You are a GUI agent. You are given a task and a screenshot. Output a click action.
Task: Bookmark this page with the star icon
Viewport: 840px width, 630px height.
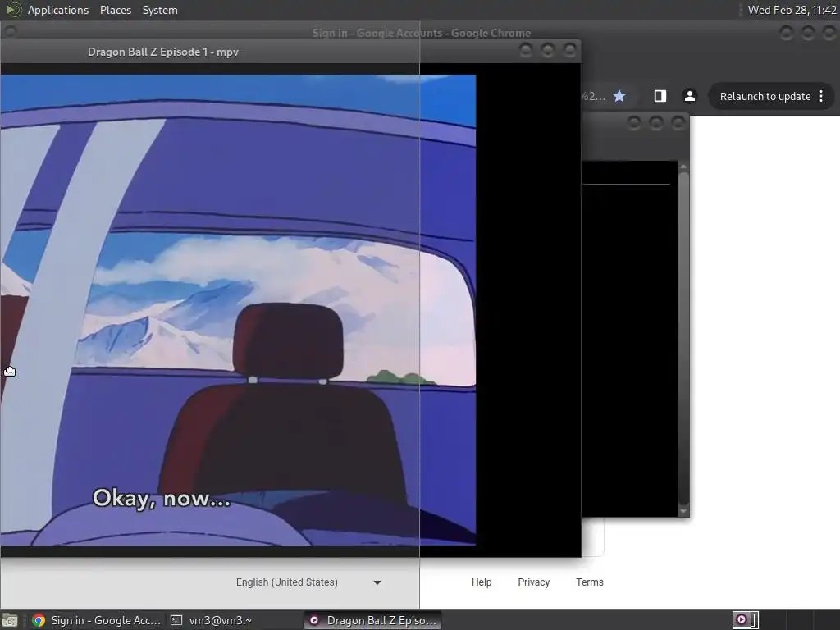tap(619, 96)
